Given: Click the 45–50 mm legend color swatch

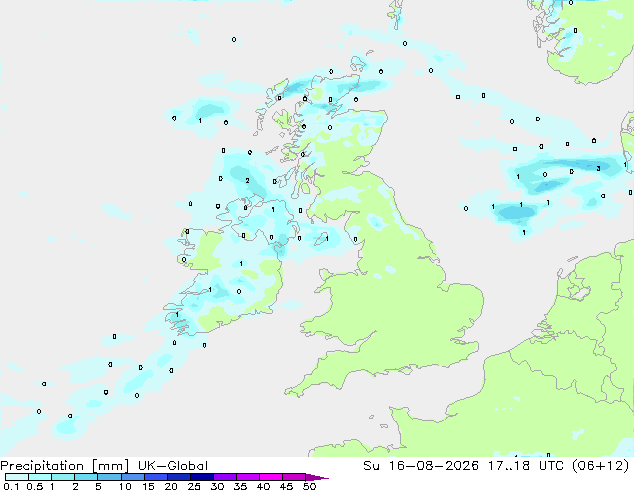Looking at the screenshot, I should (x=294, y=477).
